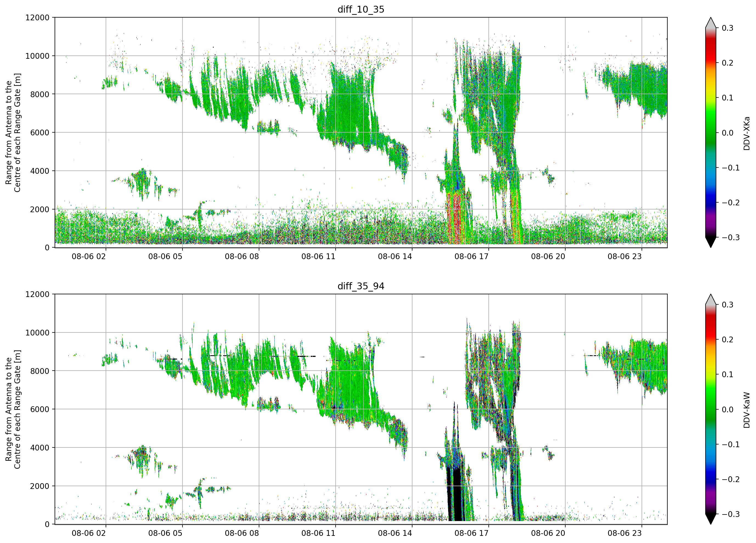Click "08-06 17" x-tick under diff_10_35 plot
The width and height of the screenshot is (756, 543).
coord(471,256)
